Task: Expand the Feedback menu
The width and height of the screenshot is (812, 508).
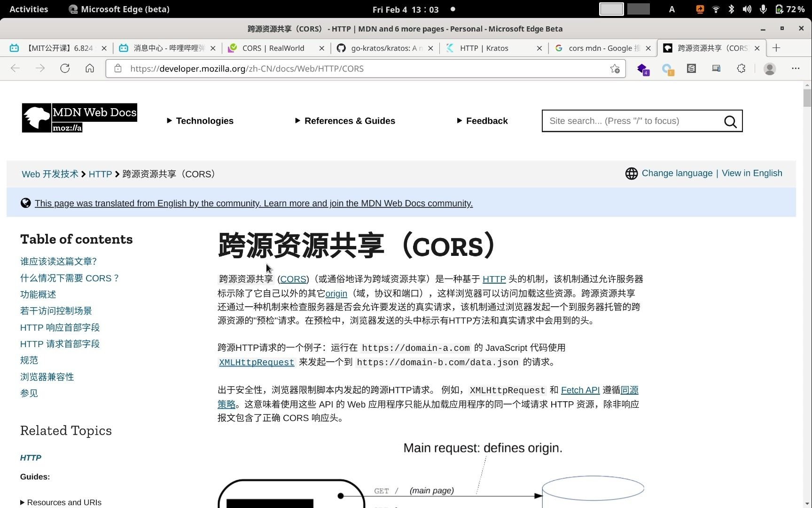Action: click(x=482, y=121)
